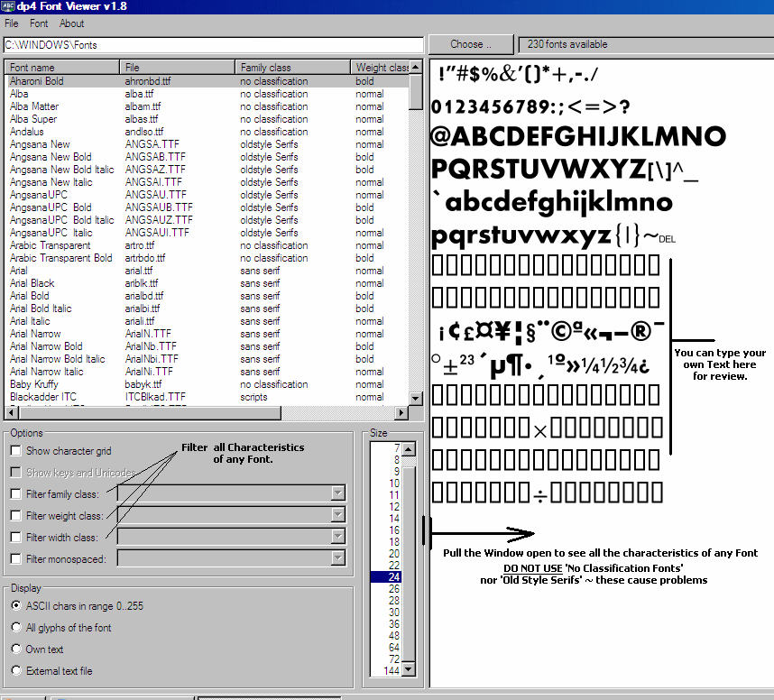Select the Blackadder ITC font
The image size is (774, 700).
43,396
